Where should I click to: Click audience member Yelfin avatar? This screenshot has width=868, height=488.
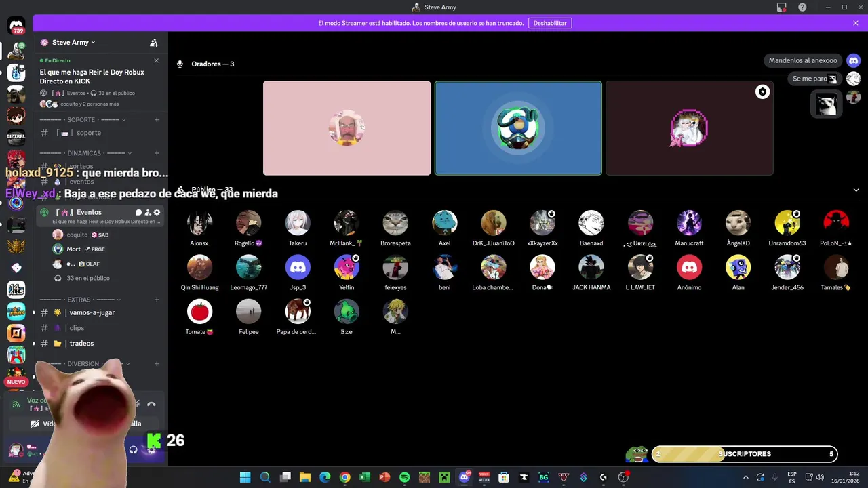pos(347,268)
